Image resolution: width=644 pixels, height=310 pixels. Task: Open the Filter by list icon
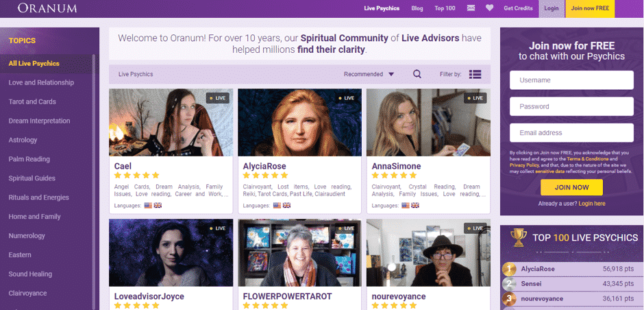[x=475, y=75]
